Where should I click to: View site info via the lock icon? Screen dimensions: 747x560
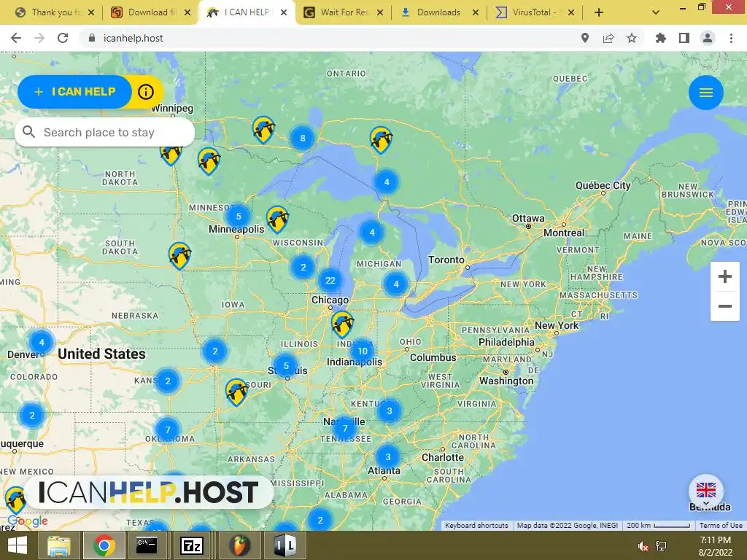(x=92, y=38)
